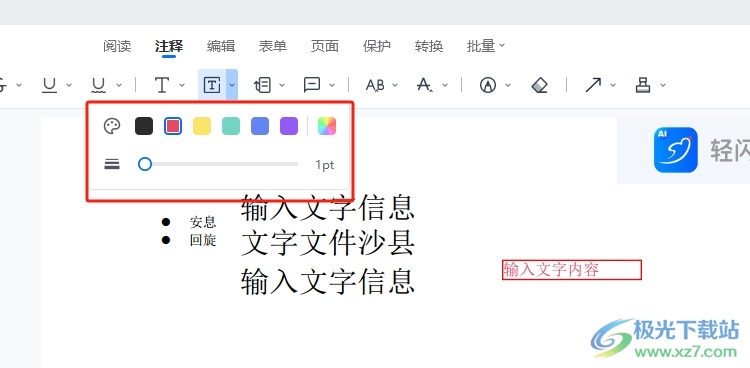Select the wavy underline annotation tool
Viewport: 750px width, 368px height.
click(x=99, y=85)
